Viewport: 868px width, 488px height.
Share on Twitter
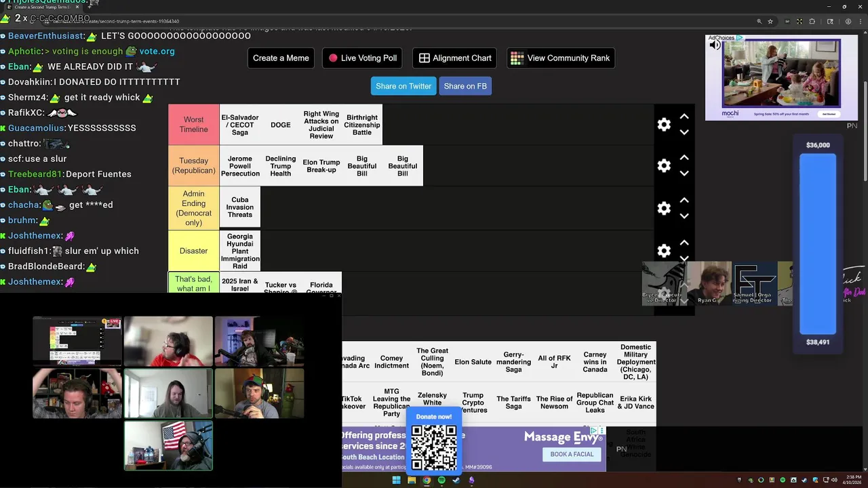(403, 86)
